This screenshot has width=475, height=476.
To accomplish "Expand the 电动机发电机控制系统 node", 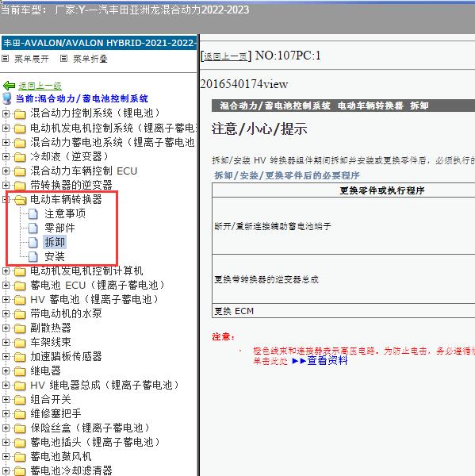I will (6, 128).
